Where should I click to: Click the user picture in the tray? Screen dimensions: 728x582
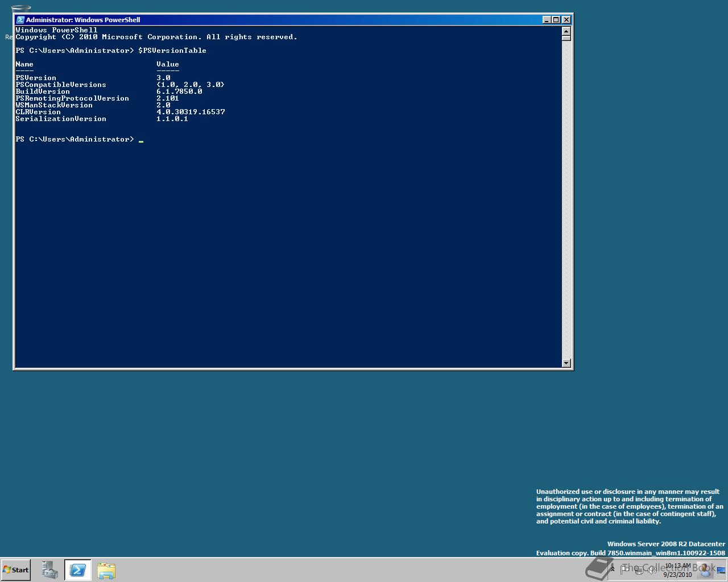click(x=705, y=569)
